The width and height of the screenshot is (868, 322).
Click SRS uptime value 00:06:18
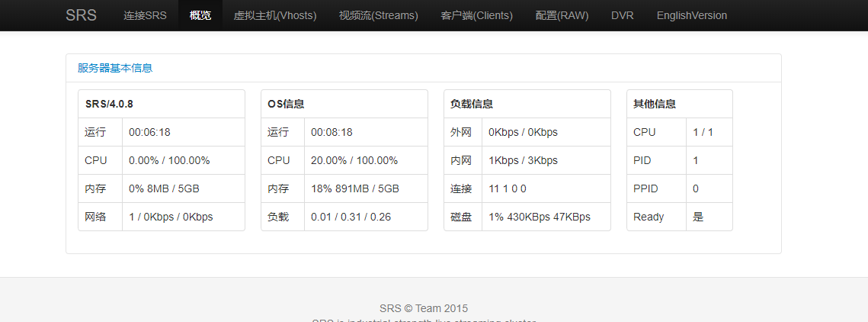pos(149,133)
